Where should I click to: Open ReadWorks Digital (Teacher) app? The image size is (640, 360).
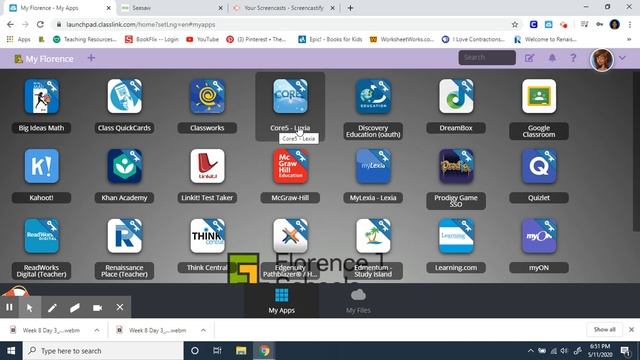click(41, 236)
